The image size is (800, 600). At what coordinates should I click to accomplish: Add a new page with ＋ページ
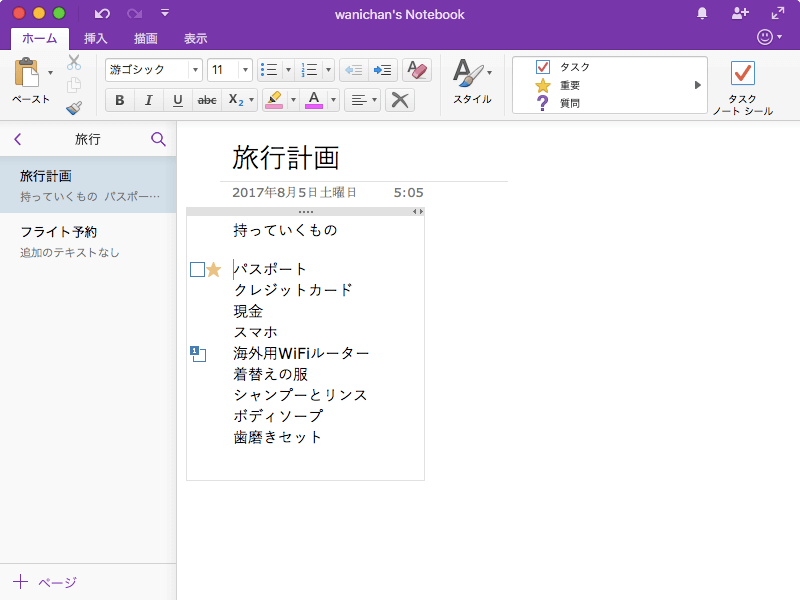coord(45,582)
